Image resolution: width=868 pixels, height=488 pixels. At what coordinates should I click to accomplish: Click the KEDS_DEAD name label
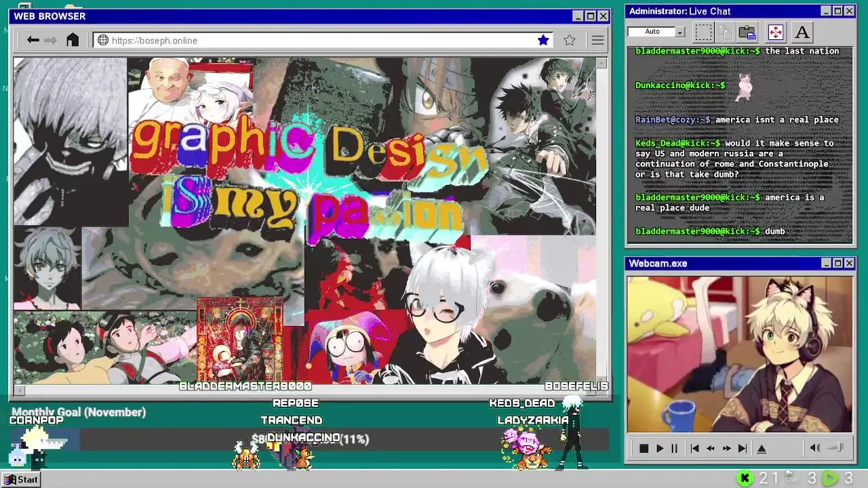click(522, 403)
